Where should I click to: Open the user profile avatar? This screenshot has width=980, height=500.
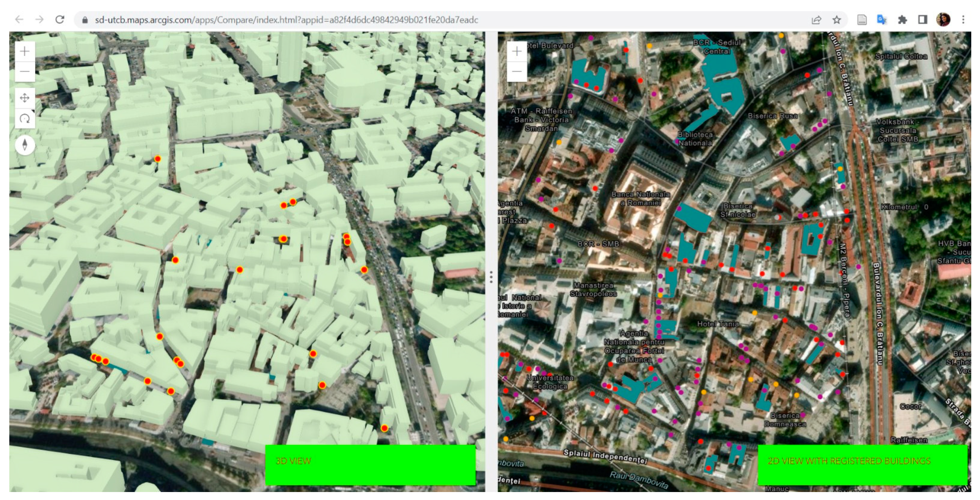click(943, 20)
